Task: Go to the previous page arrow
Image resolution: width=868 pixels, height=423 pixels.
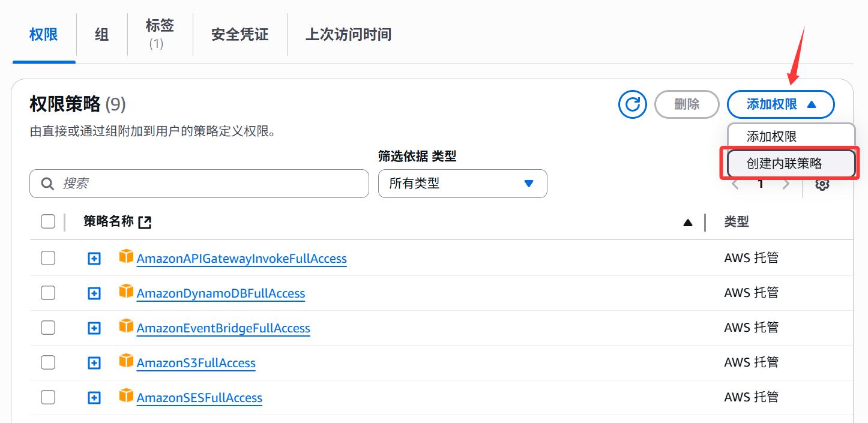Action: pos(735,184)
